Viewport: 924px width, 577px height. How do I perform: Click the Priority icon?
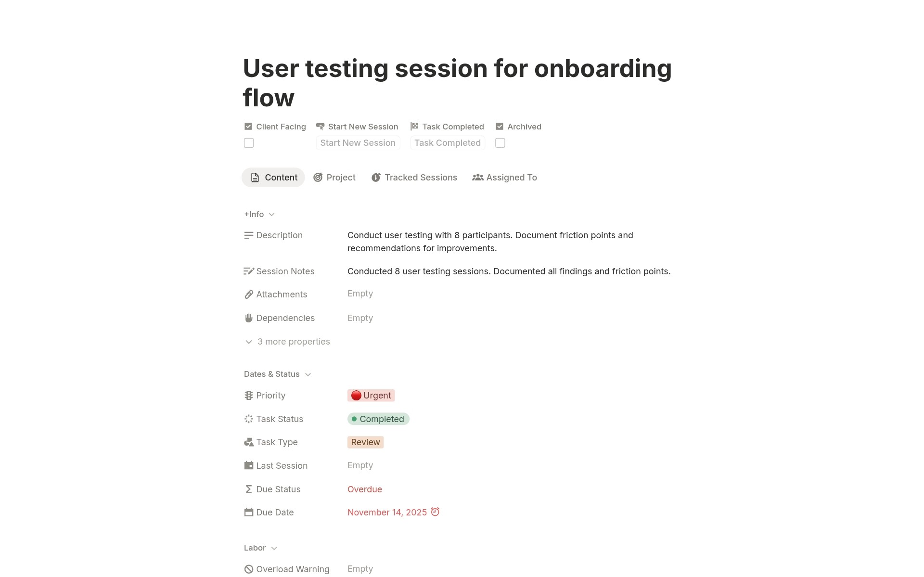(248, 395)
